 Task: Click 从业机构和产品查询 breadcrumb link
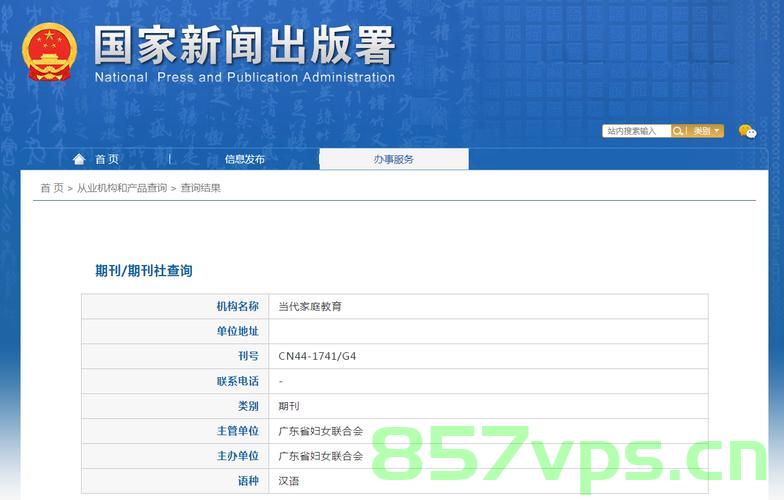click(122, 188)
